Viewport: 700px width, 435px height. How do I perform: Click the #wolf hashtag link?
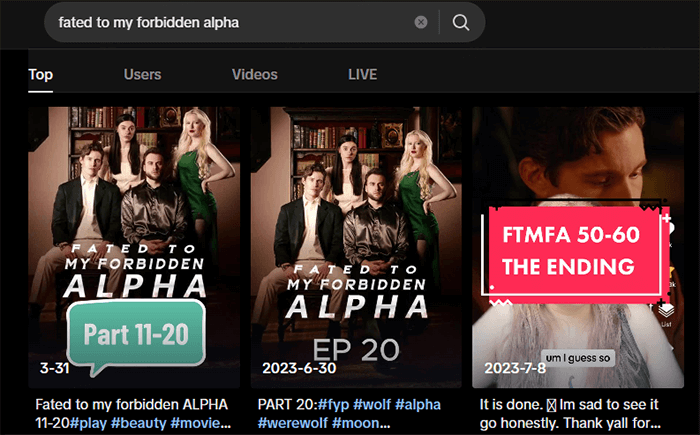tap(372, 405)
